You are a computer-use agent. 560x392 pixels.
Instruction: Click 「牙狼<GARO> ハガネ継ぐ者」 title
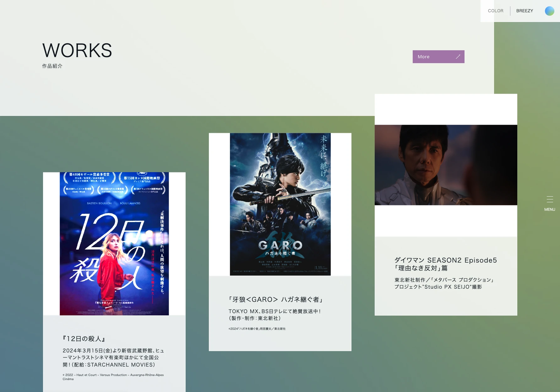click(276, 299)
